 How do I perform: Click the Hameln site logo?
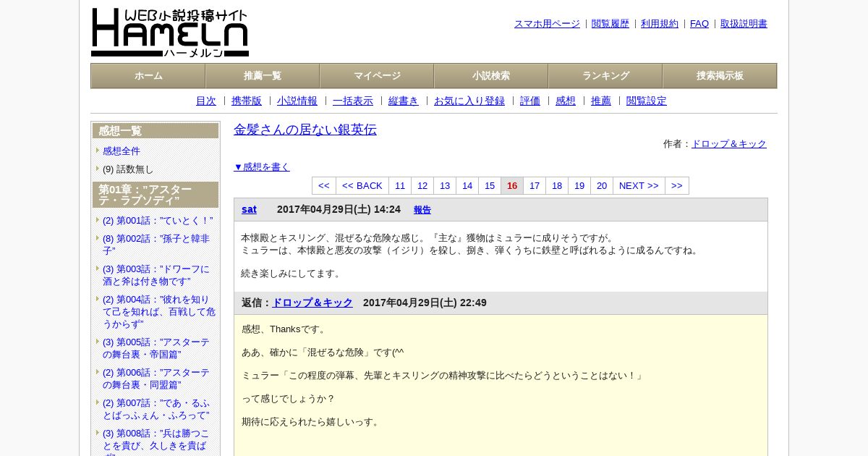[170, 33]
